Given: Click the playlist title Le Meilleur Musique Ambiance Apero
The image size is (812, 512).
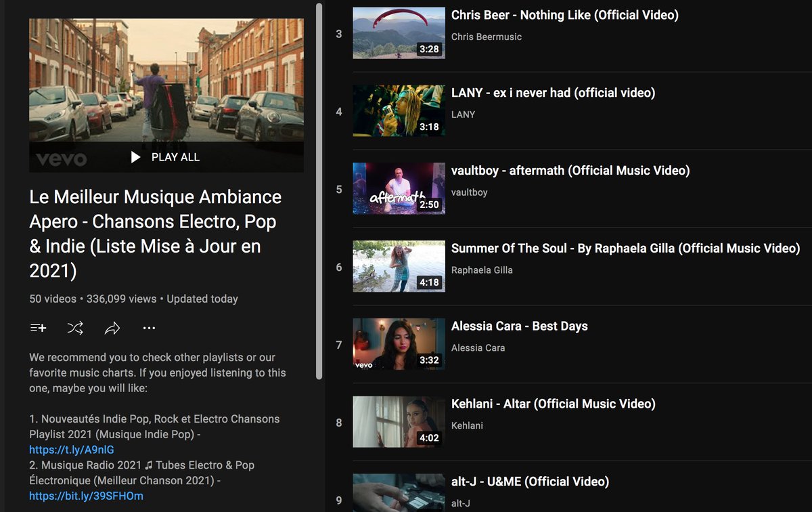Looking at the screenshot, I should [x=156, y=234].
